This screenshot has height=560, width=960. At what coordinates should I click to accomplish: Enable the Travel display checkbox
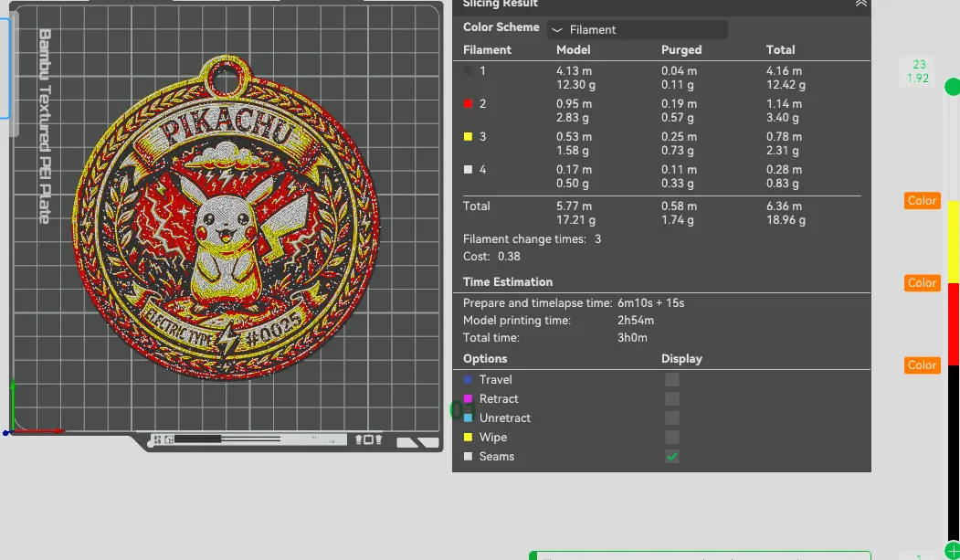click(671, 379)
